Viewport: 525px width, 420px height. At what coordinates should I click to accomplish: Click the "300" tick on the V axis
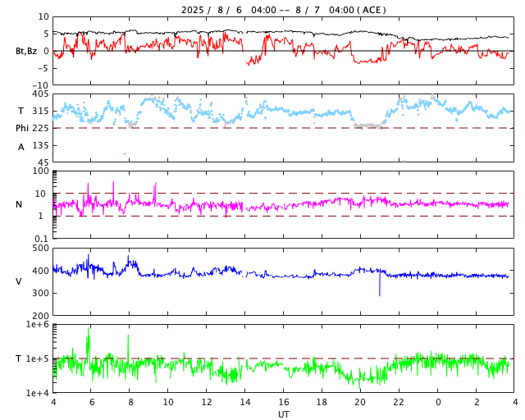pyautogui.click(x=40, y=293)
